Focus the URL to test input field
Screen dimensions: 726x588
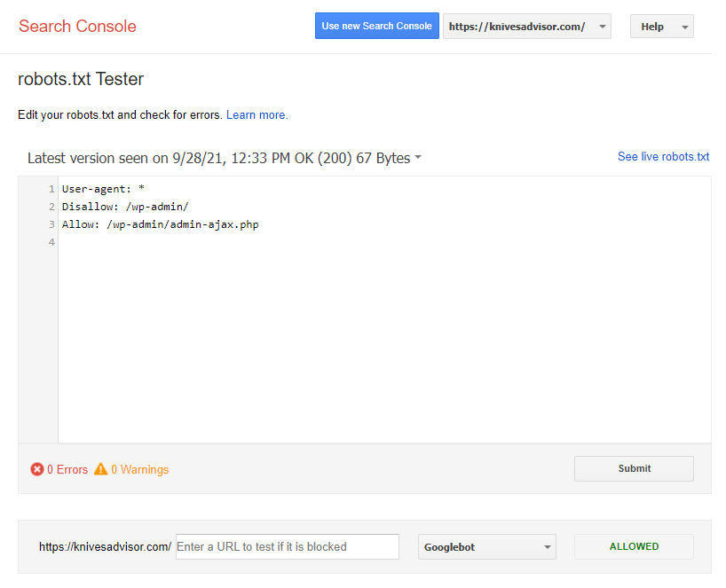click(288, 547)
